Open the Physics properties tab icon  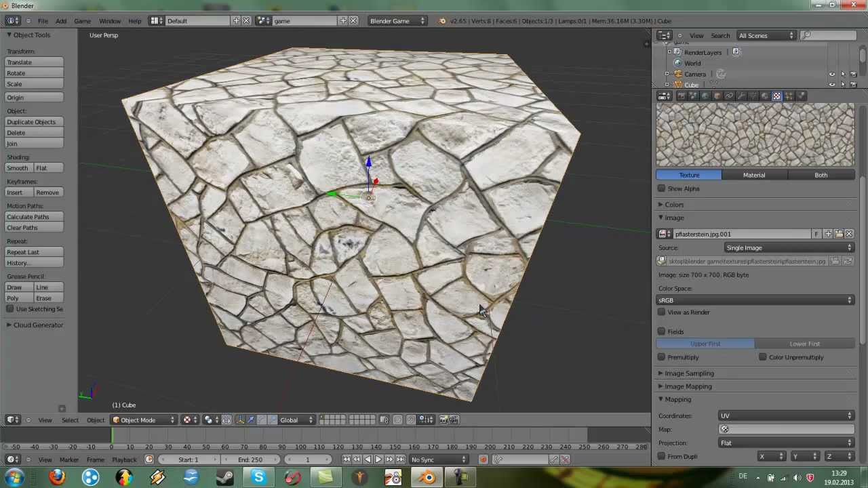[801, 96]
